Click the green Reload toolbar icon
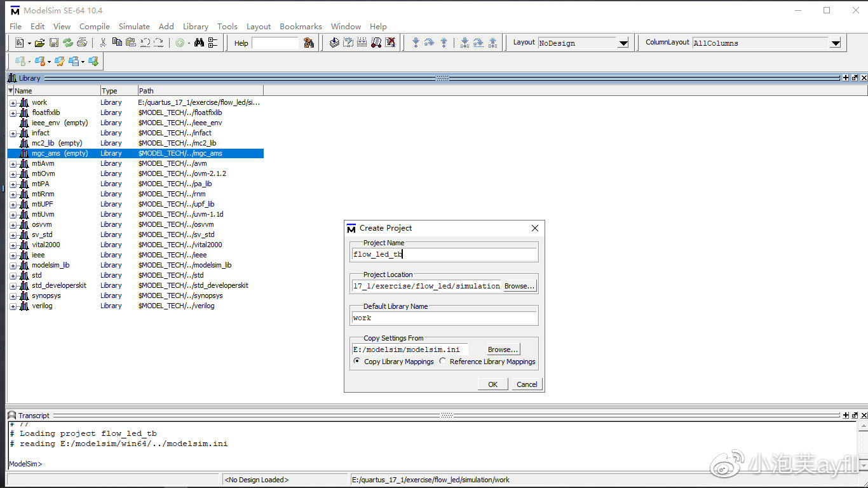This screenshot has width=868, height=488. pos(68,43)
